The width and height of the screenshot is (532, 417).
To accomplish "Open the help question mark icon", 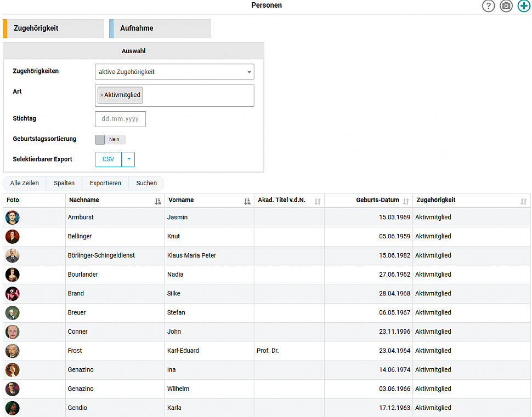I will click(x=488, y=6).
